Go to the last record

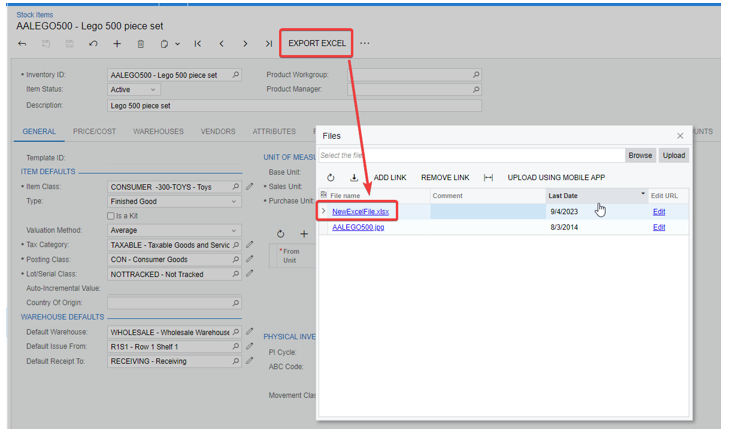coord(269,44)
